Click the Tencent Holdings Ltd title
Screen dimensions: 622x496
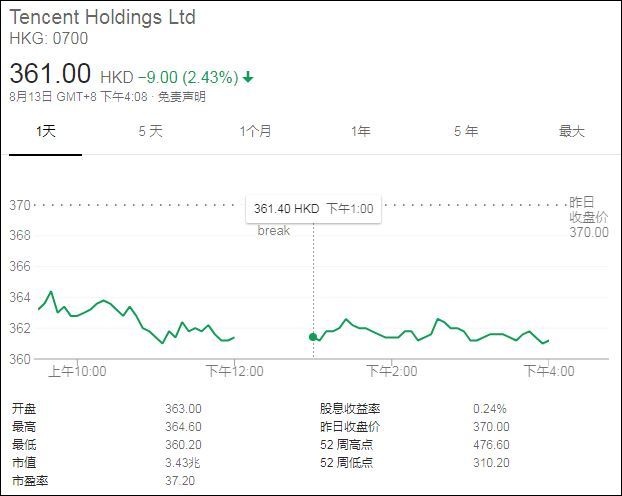(x=102, y=18)
